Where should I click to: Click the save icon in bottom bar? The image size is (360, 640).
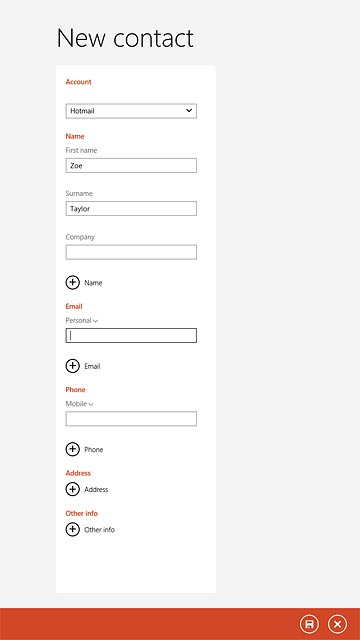pos(309,624)
